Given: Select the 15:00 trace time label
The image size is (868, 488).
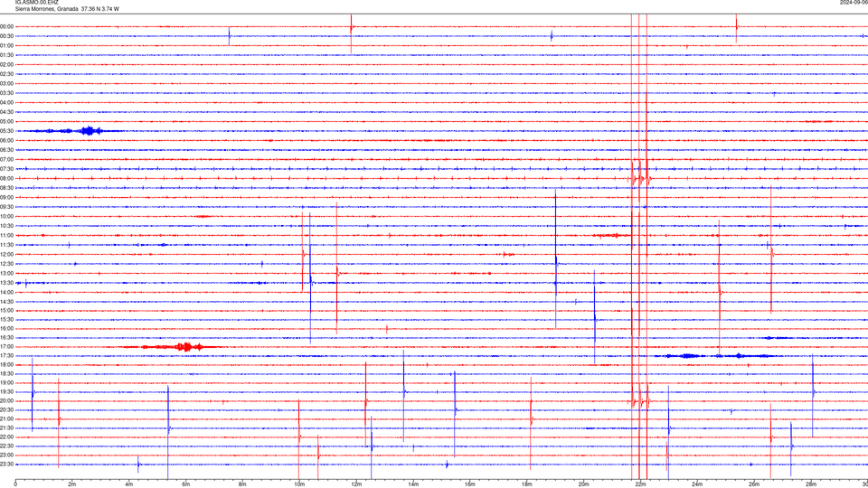Looking at the screenshot, I should (7, 310).
